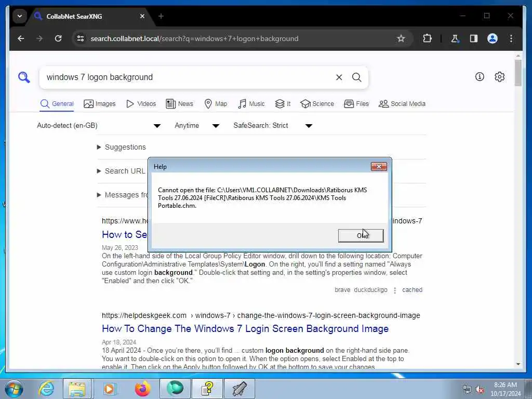Image resolution: width=532 pixels, height=399 pixels.
Task: Open the Chrome three-dot menu
Action: click(511, 38)
